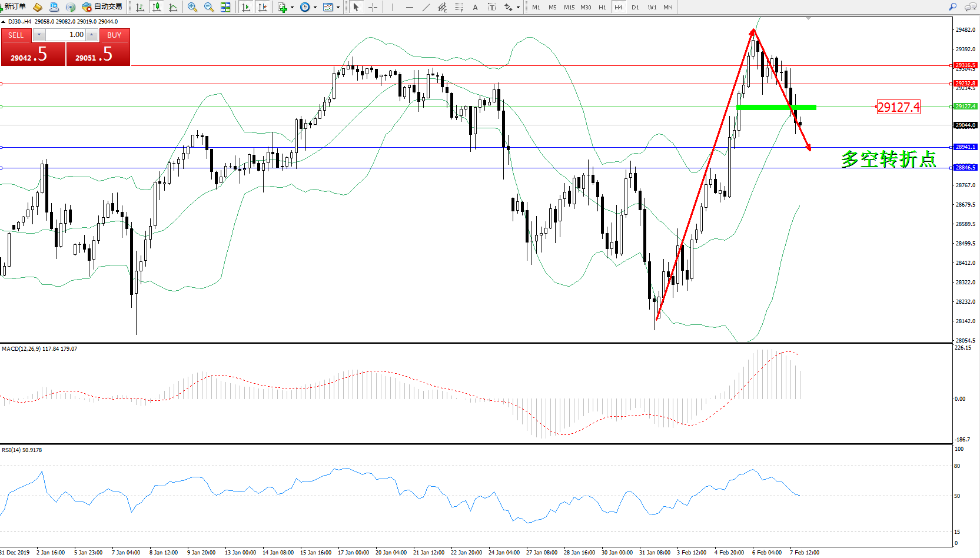Viewport: 980px width, 558px height.
Task: Toggle chart auto scroll
Action: click(246, 7)
